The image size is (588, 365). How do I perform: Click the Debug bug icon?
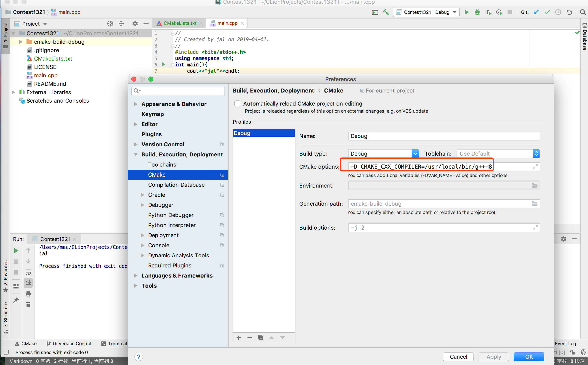click(477, 12)
